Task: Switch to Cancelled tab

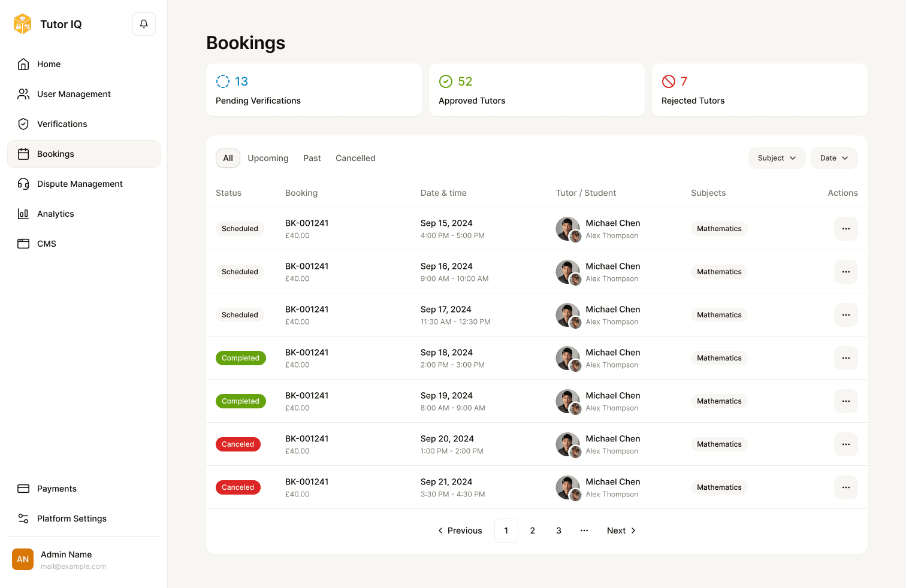Action: click(355, 158)
